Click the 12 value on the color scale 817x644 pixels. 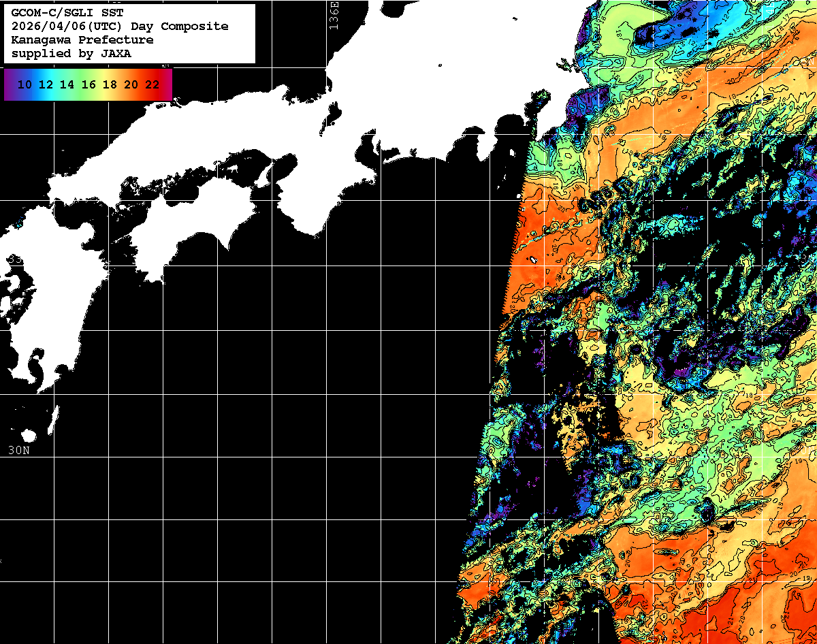(x=46, y=84)
